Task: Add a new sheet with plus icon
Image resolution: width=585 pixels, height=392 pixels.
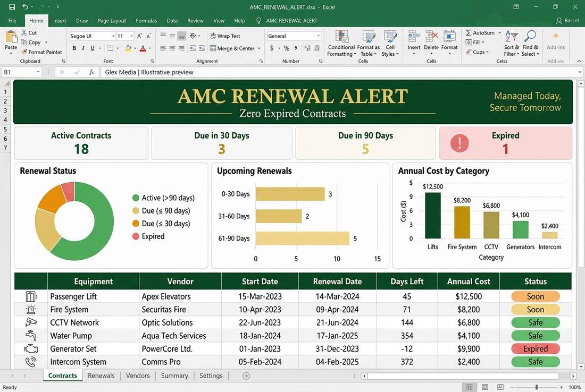Action: [246, 376]
